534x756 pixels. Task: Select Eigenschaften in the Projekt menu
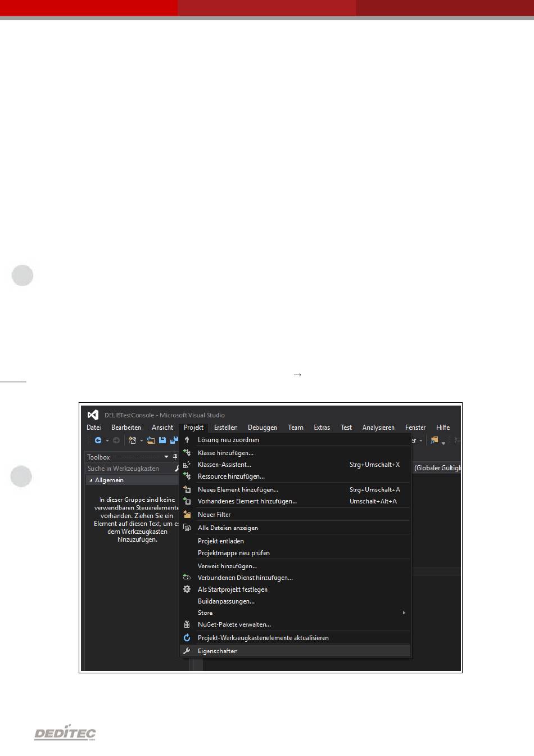(x=296, y=651)
